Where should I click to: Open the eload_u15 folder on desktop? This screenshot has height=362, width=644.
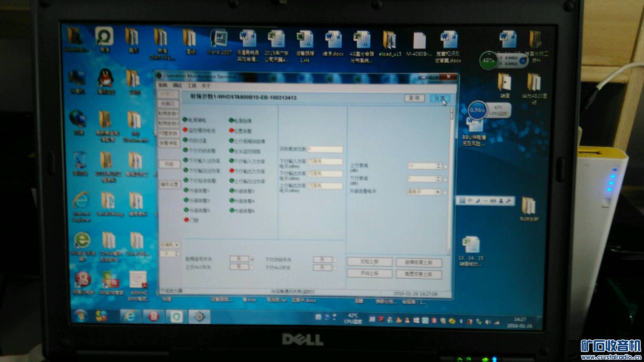390,44
